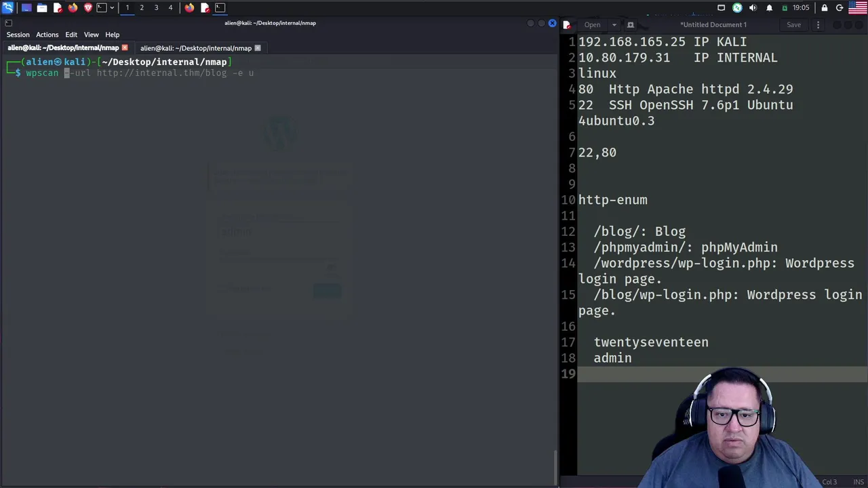868x488 pixels.
Task: Close the terminal window
Action: (x=552, y=23)
